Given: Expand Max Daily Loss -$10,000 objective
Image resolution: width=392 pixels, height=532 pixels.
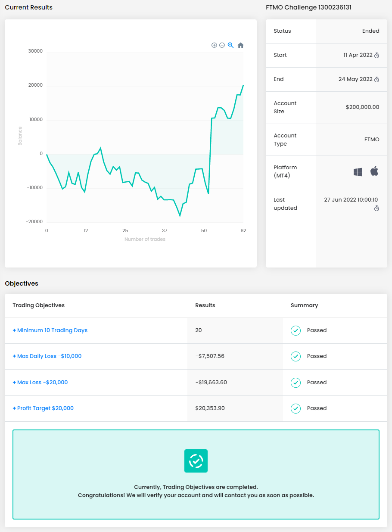Looking at the screenshot, I should tap(47, 356).
